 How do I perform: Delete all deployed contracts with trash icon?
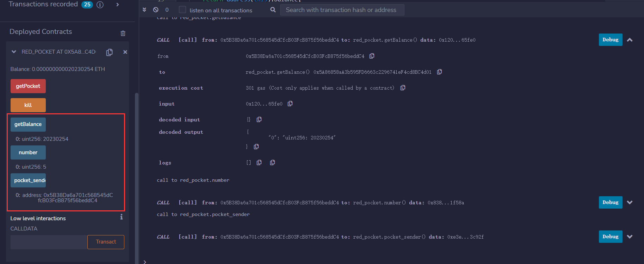point(123,33)
